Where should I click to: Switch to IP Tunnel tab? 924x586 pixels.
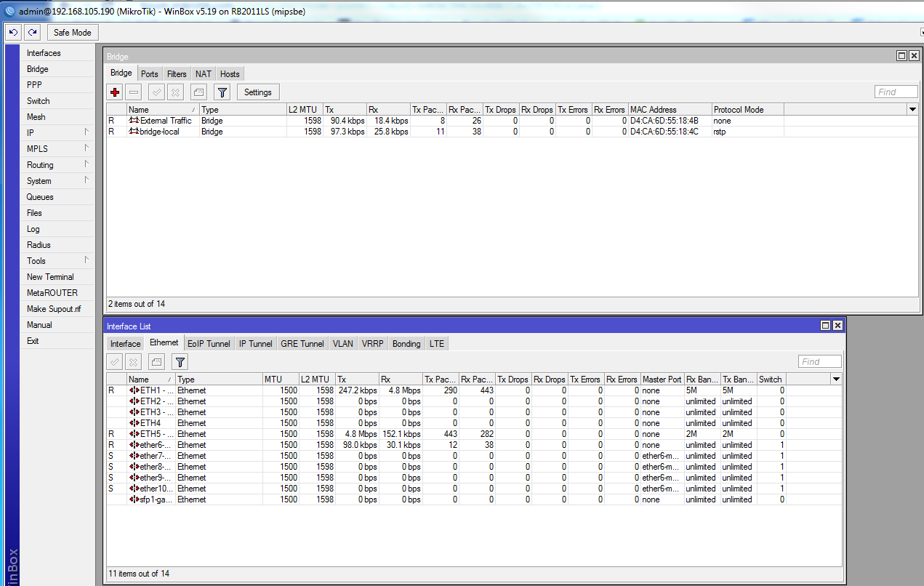coord(256,343)
